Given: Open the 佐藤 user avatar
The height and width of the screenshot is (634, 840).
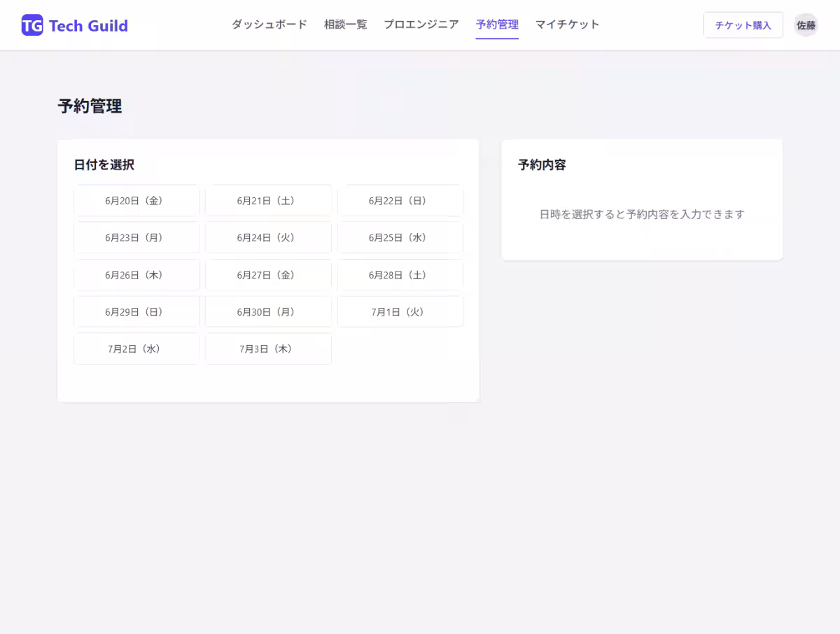Looking at the screenshot, I should (806, 24).
